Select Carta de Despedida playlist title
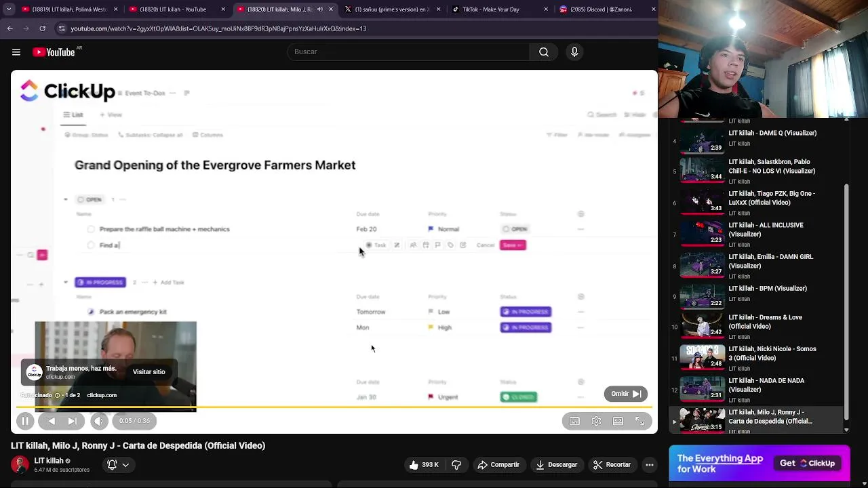Viewport: 868px width, 488px height. point(770,417)
